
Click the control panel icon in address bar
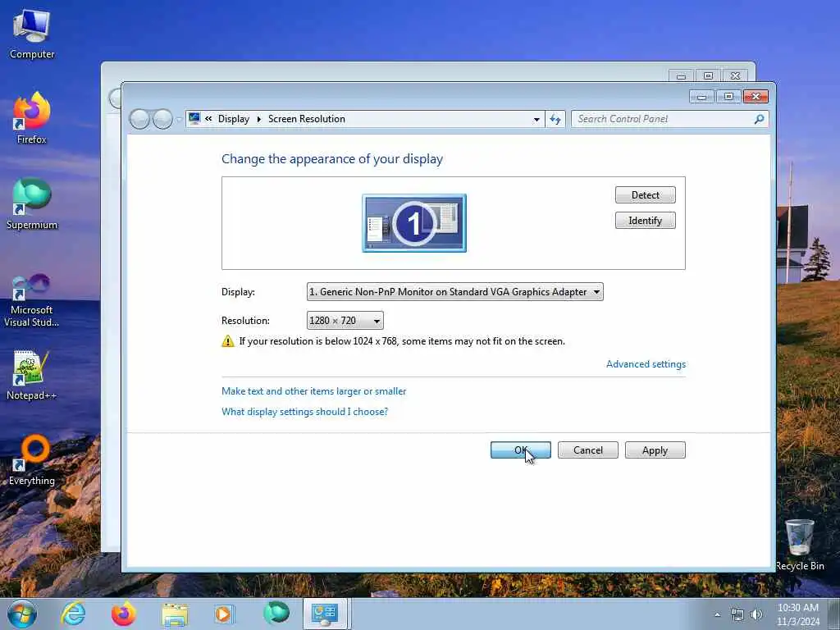click(194, 118)
